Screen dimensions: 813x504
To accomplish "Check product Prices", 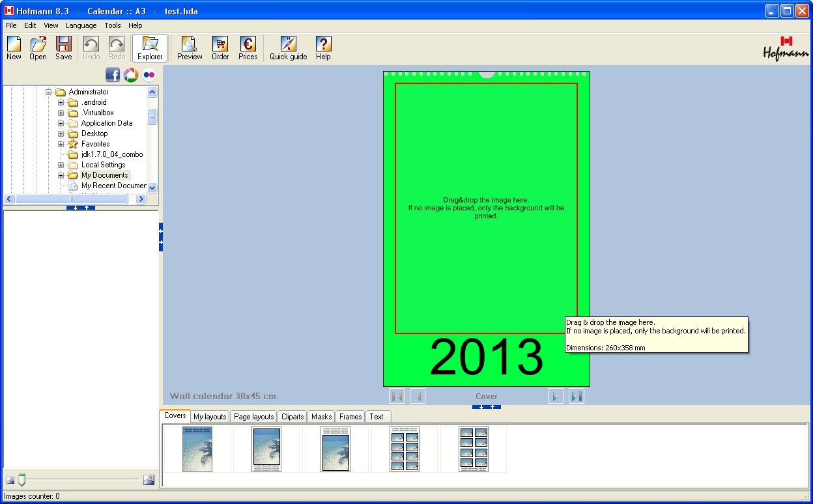I will point(248,46).
